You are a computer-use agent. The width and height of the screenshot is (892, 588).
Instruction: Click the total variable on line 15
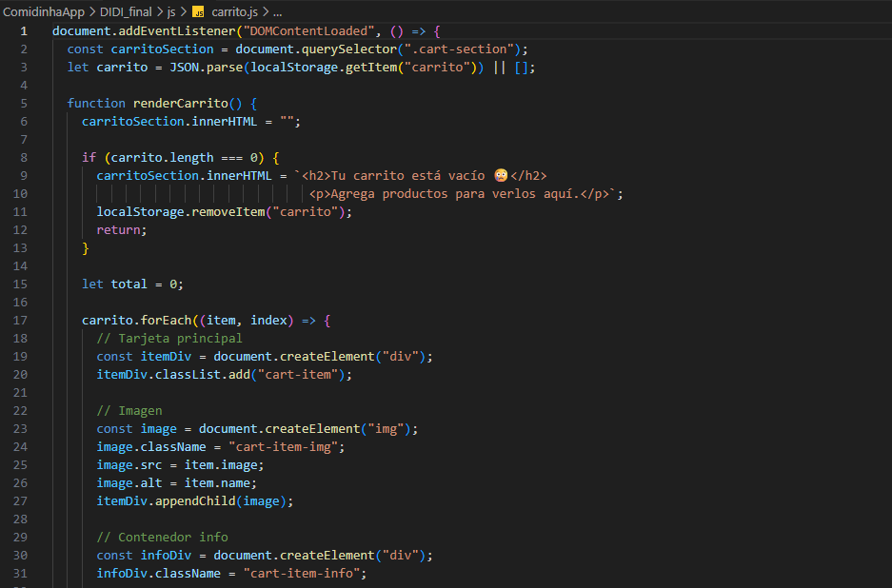[129, 284]
